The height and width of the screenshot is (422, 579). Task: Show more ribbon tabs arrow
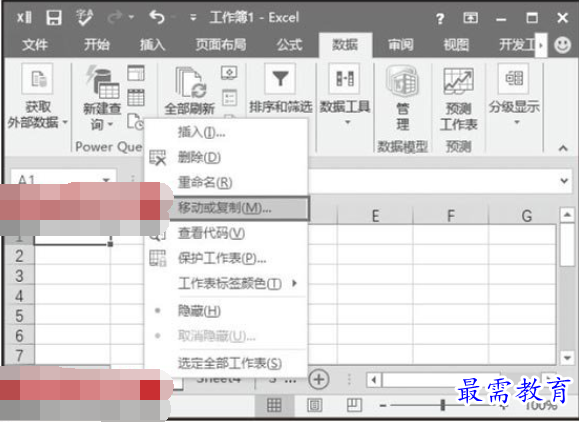click(x=541, y=45)
